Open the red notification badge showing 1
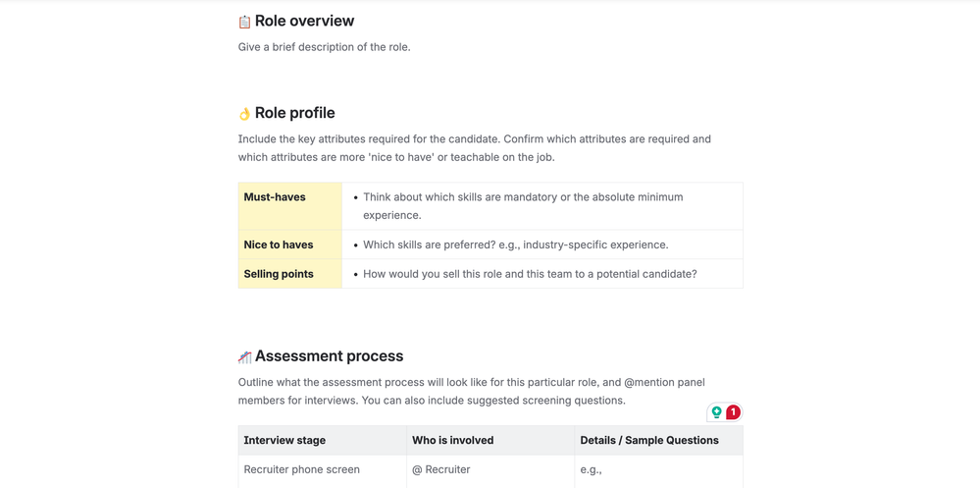The image size is (980, 488). [733, 412]
